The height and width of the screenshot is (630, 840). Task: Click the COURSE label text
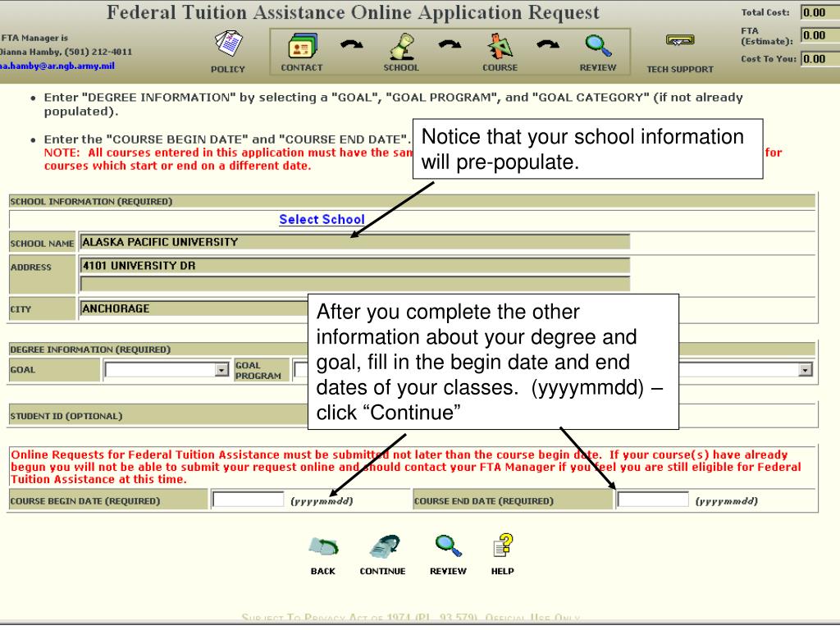500,67
